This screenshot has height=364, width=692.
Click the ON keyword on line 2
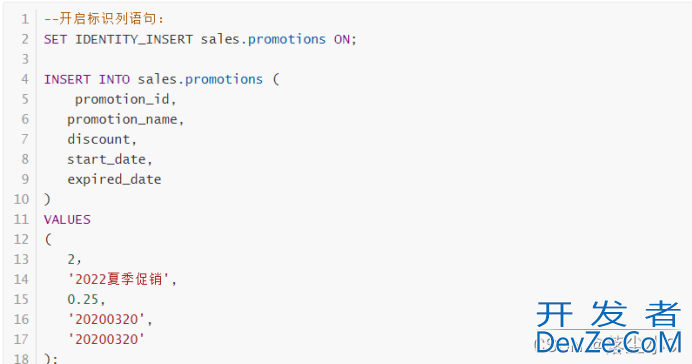pyautogui.click(x=342, y=39)
